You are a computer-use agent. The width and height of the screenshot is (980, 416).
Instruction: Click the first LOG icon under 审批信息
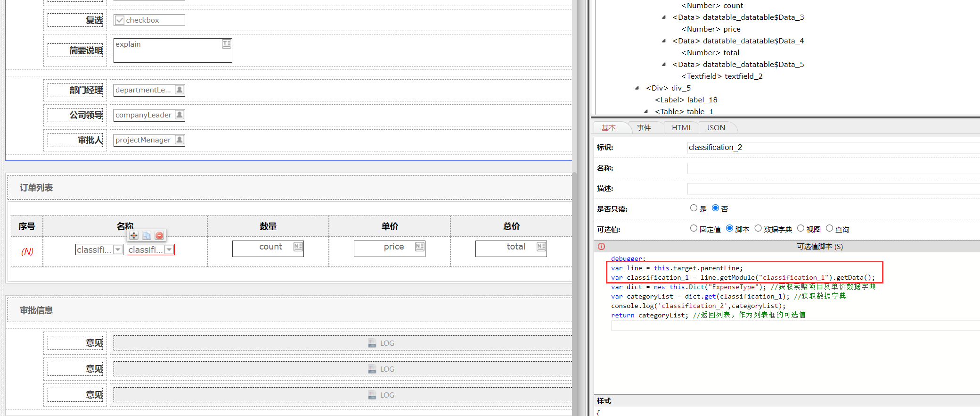point(372,343)
